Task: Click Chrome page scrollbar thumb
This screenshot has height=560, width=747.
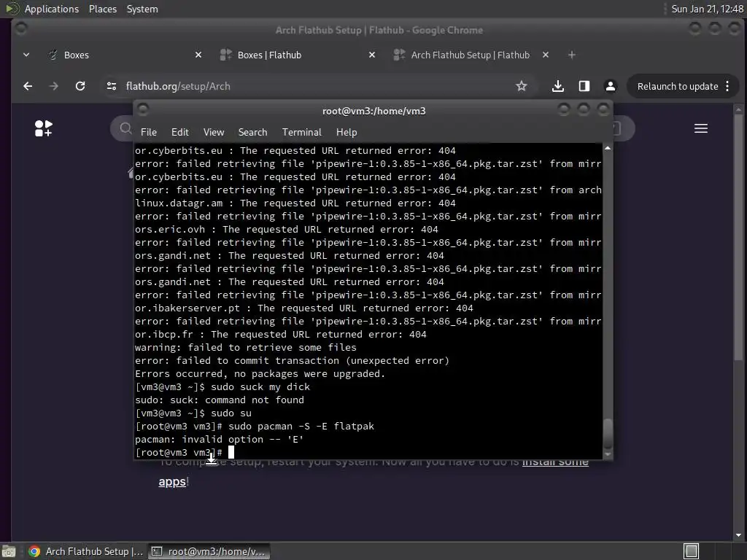Action: 738,237
